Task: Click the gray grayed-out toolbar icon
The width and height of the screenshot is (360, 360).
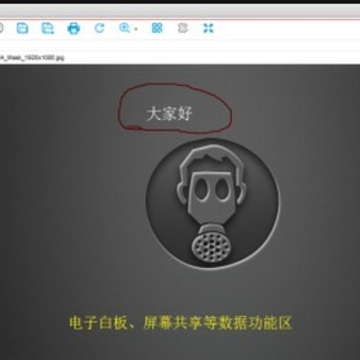Action: pos(182,28)
